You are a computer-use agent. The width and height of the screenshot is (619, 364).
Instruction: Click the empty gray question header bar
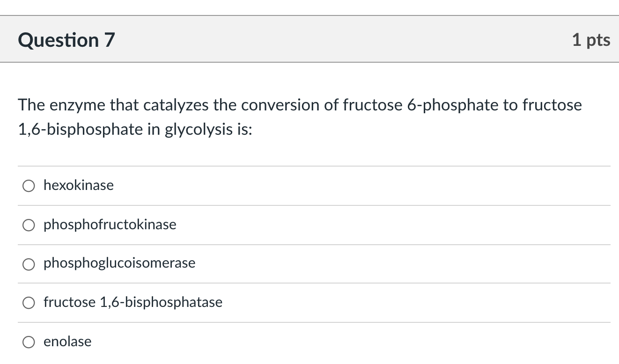(328, 40)
